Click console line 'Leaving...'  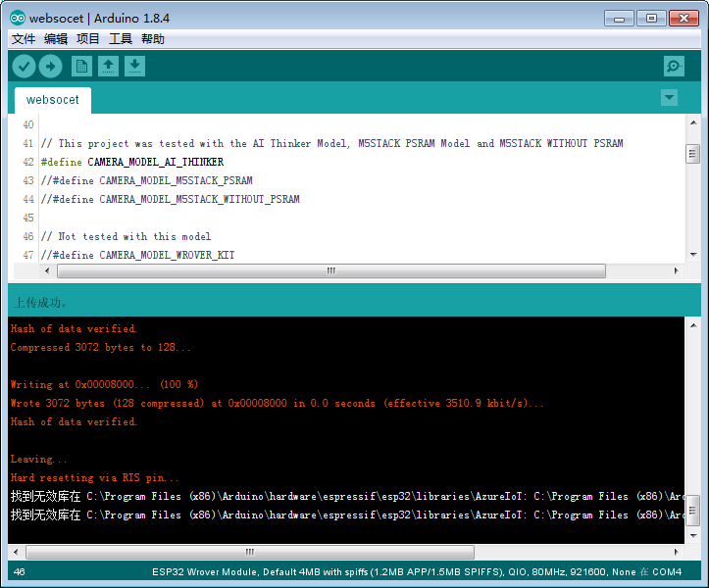tap(39, 459)
